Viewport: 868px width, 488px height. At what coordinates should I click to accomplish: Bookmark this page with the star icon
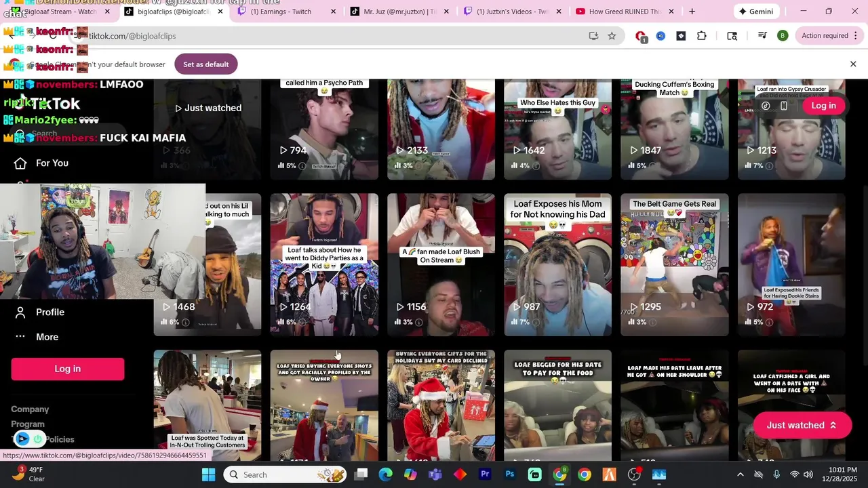pyautogui.click(x=612, y=36)
